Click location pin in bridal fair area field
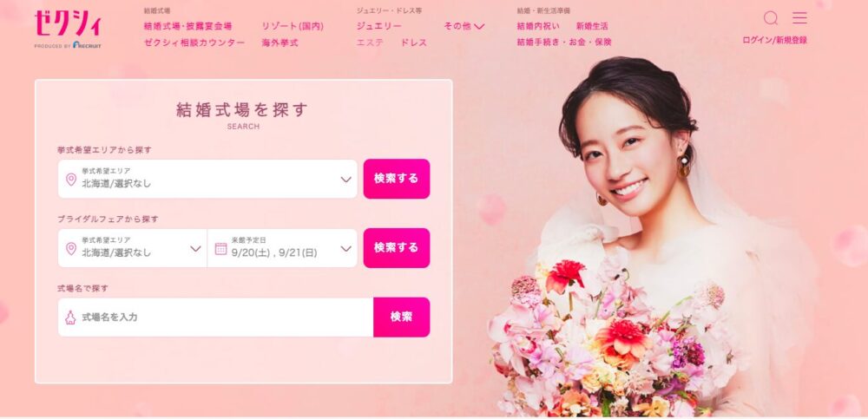Image resolution: width=868 pixels, height=419 pixels. 71,248
